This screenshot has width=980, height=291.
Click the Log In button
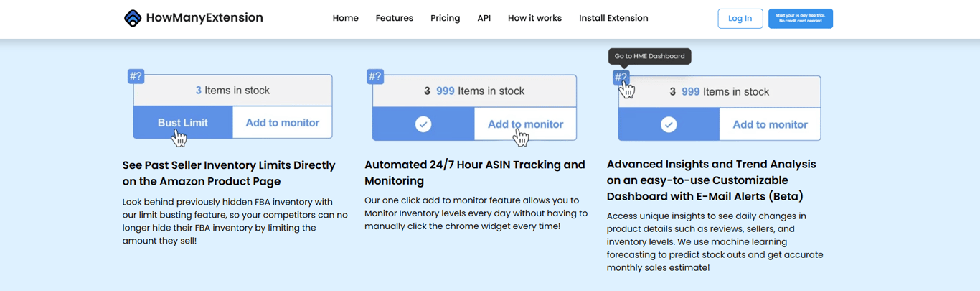(x=740, y=19)
